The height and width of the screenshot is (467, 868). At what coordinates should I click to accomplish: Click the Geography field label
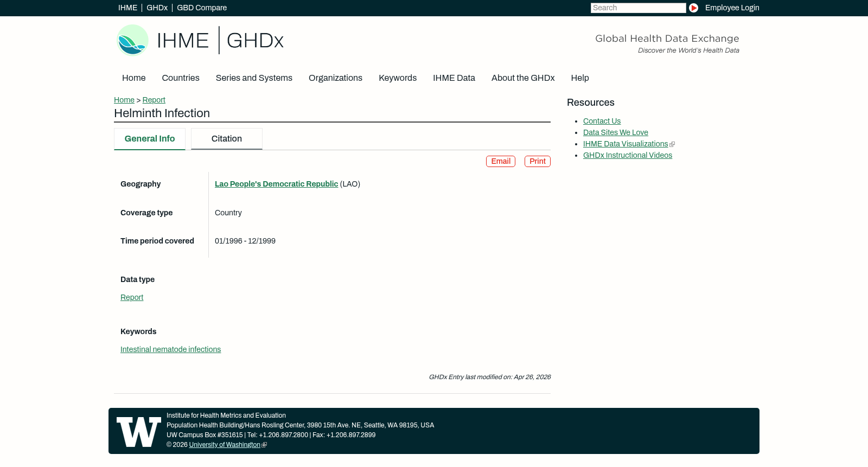pos(141,184)
